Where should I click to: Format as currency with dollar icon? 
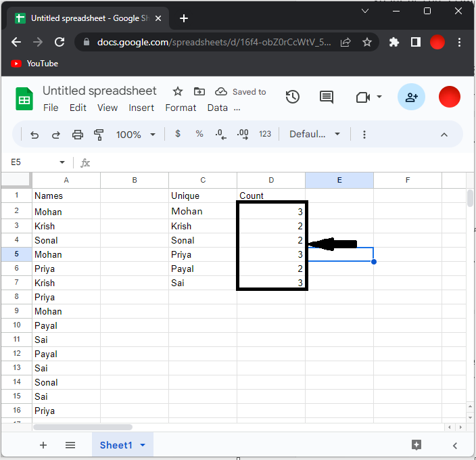[178, 133]
